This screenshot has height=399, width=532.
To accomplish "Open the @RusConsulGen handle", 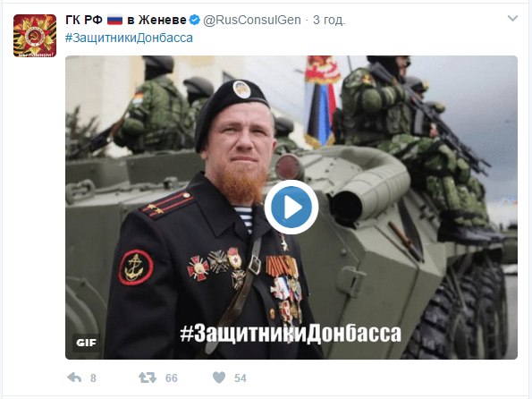I will [x=252, y=20].
